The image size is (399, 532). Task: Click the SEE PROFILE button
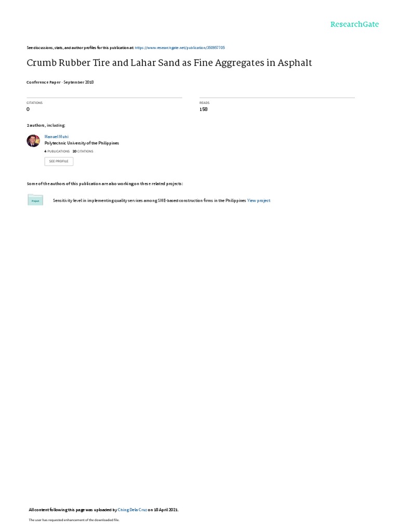(59, 161)
